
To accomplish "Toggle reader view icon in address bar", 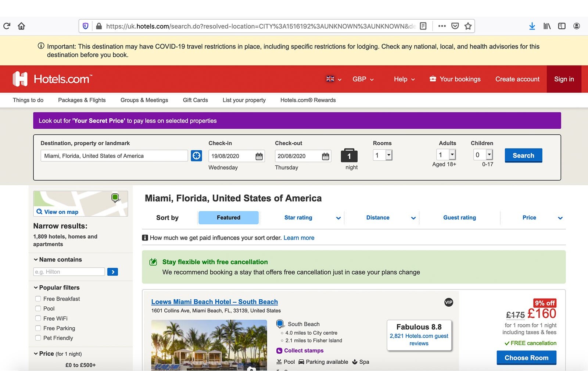I will pos(423,26).
